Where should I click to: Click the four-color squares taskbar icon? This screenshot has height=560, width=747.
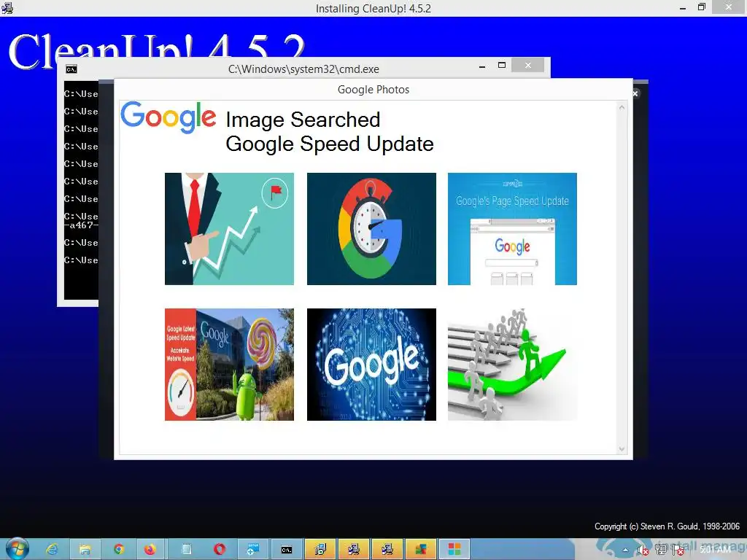pos(454,550)
